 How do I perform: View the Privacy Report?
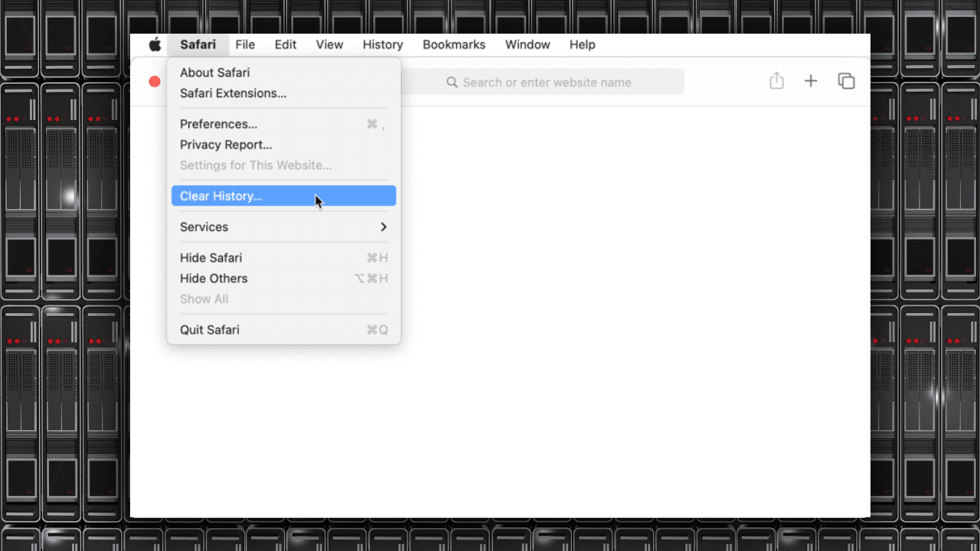click(226, 144)
